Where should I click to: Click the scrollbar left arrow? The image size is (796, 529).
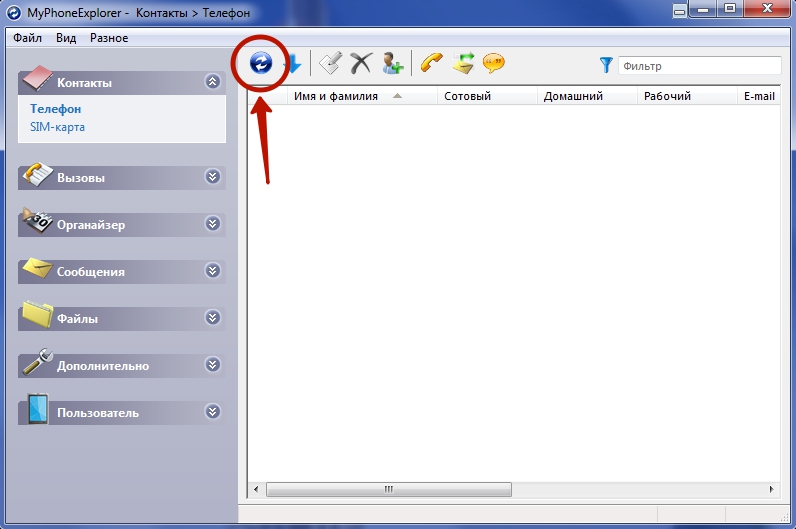tap(256, 489)
